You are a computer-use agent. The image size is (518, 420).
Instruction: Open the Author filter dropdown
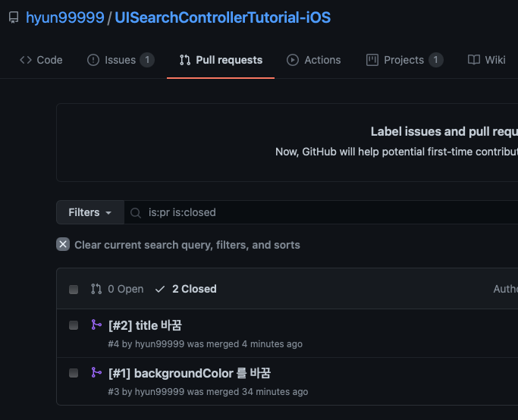(x=505, y=289)
